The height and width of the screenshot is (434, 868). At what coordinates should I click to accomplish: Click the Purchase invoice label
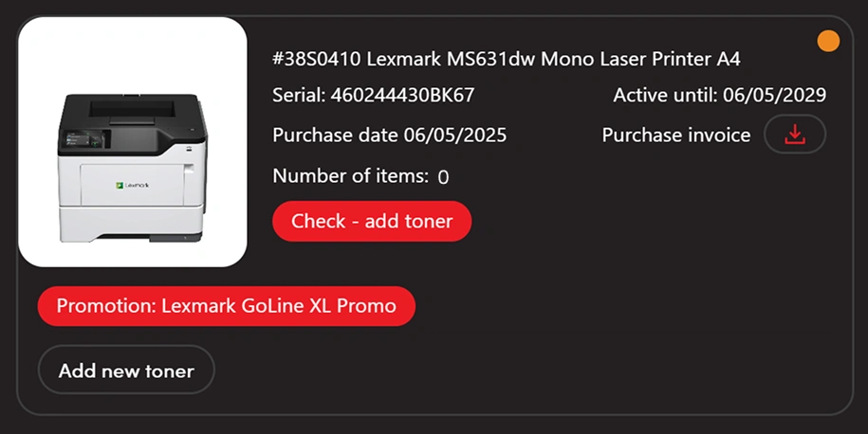click(675, 136)
